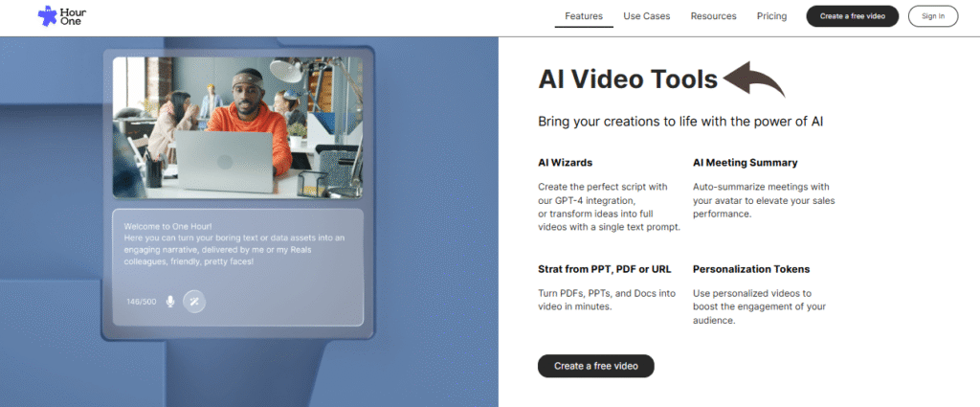The height and width of the screenshot is (407, 980).
Task: Open the Use Cases menu
Action: (x=647, y=16)
